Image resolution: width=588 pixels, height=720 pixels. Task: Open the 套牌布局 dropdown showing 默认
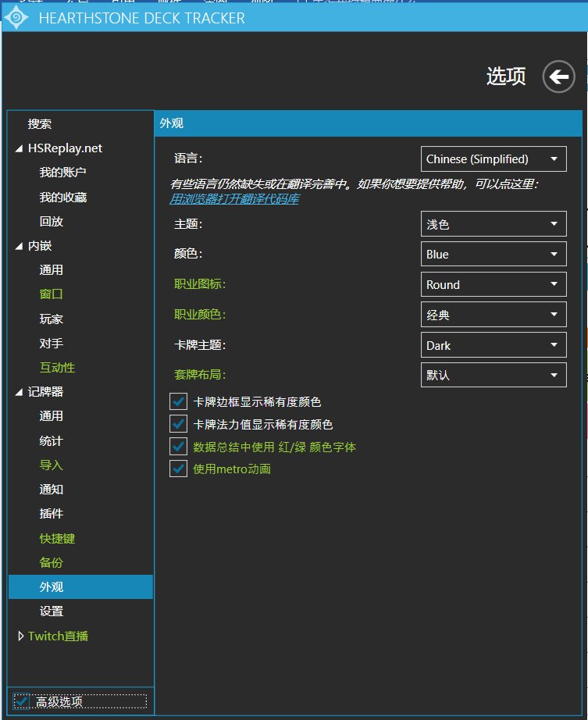pos(494,375)
